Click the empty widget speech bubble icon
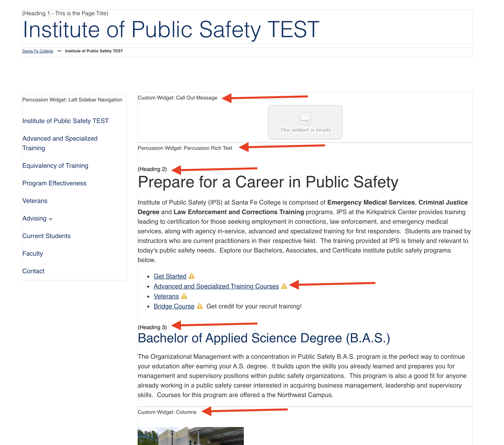 (305, 119)
